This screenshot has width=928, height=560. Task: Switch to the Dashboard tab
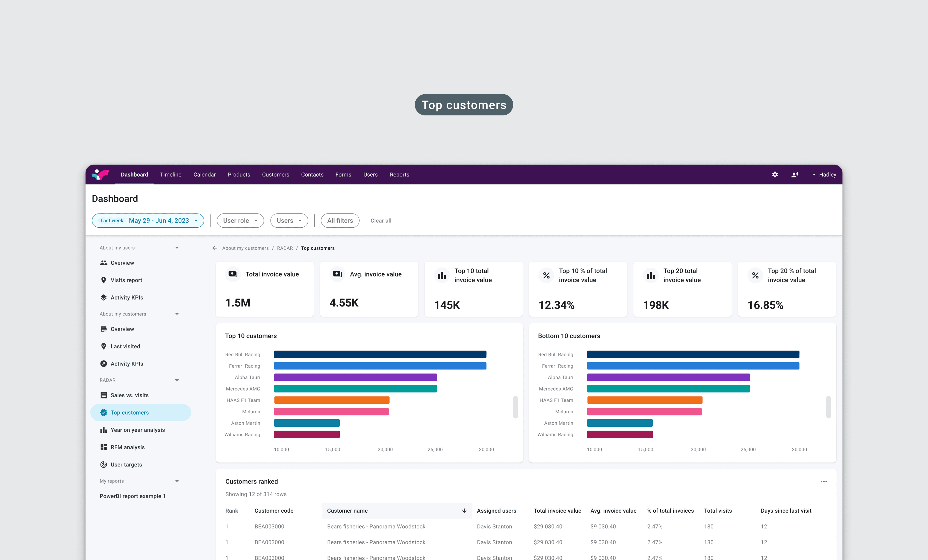134,175
